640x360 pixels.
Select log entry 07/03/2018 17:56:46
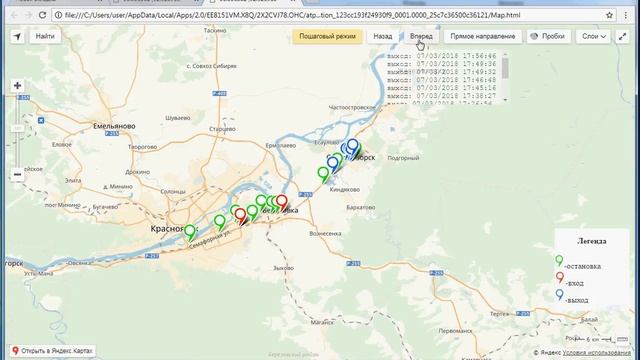tap(442, 56)
